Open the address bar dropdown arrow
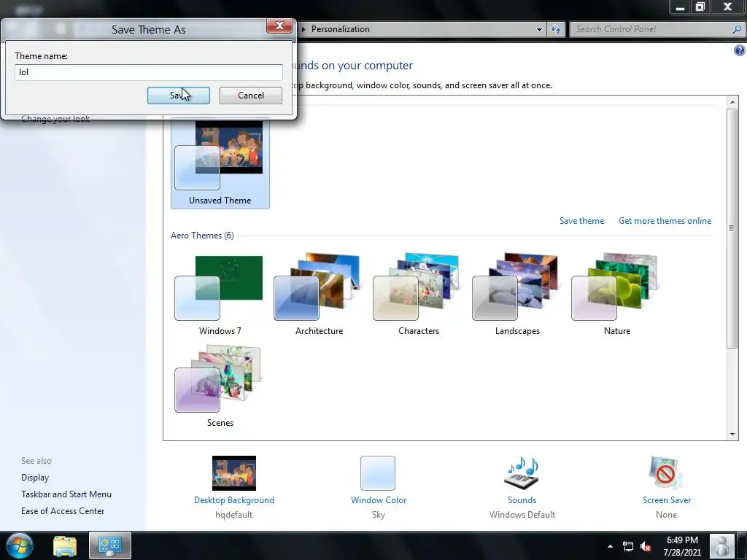This screenshot has height=560, width=747. (539, 29)
